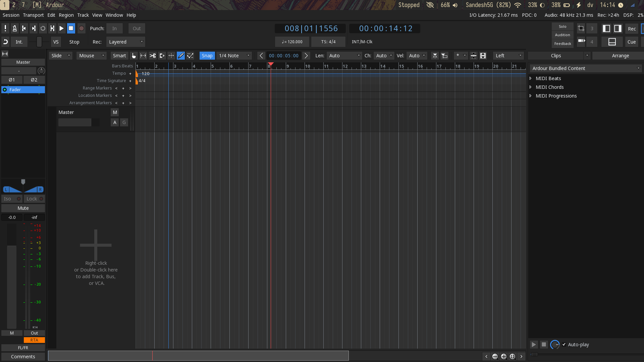
Task: Toggle loop playback icon
Action: (43, 28)
